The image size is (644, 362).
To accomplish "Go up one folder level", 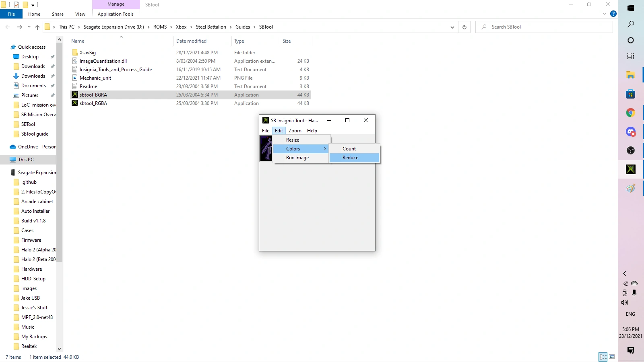I will click(37, 27).
